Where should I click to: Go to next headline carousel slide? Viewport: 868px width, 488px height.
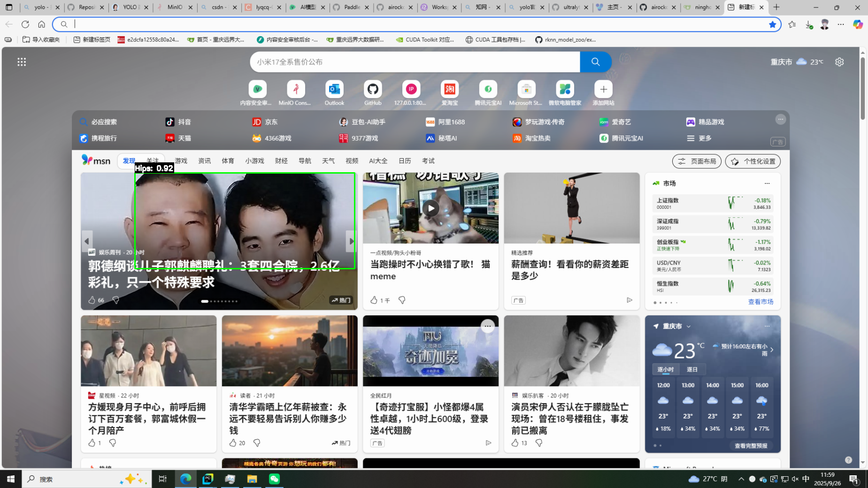click(x=351, y=241)
